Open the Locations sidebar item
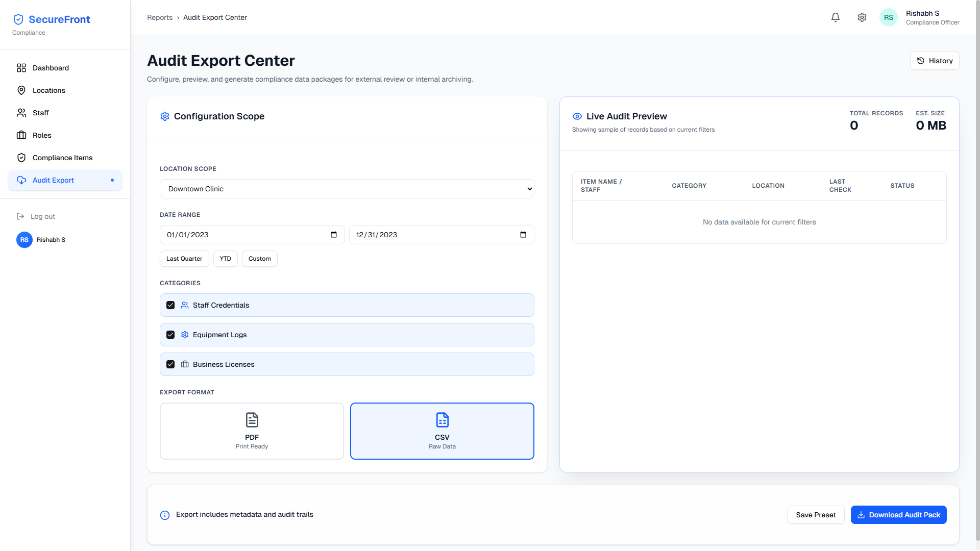The height and width of the screenshot is (551, 980). [x=49, y=90]
